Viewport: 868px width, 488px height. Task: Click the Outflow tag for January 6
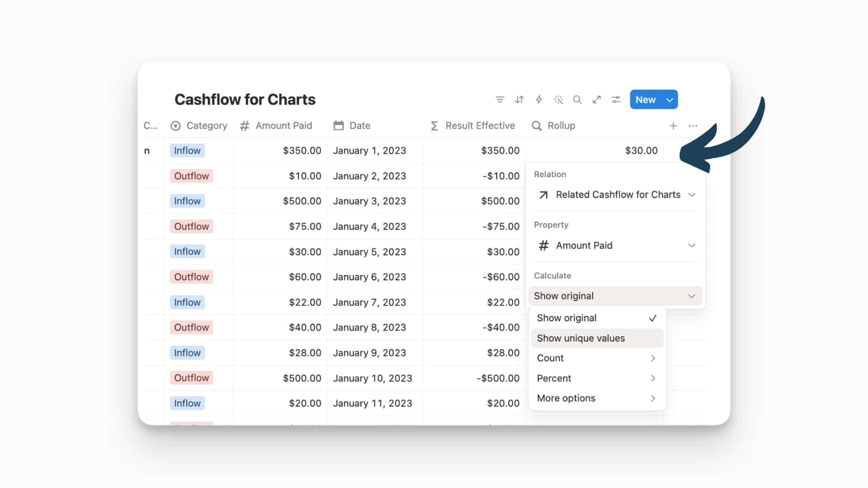192,277
